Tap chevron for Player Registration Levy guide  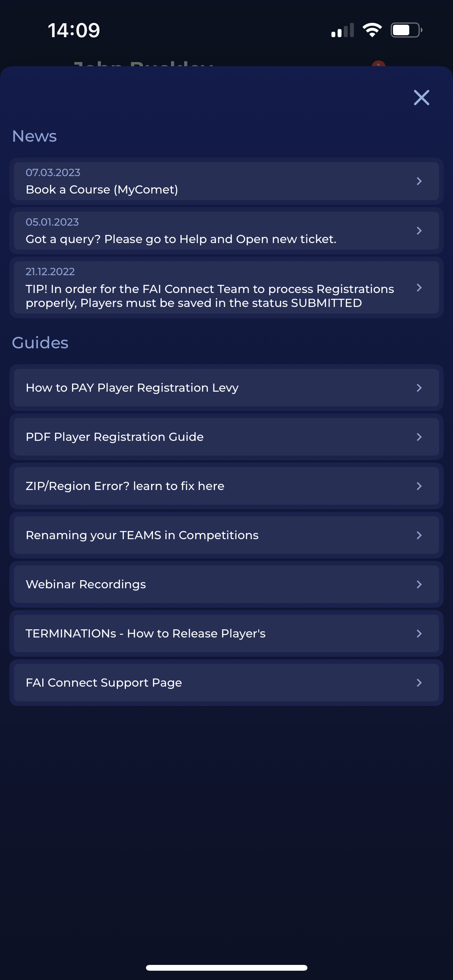tap(419, 388)
